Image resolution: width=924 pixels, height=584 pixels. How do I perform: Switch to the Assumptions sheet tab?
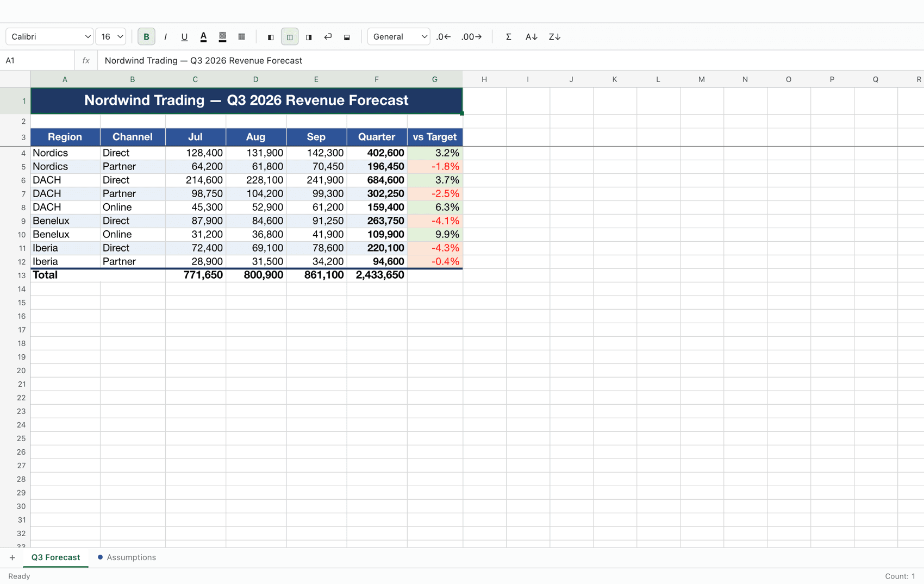pyautogui.click(x=127, y=557)
